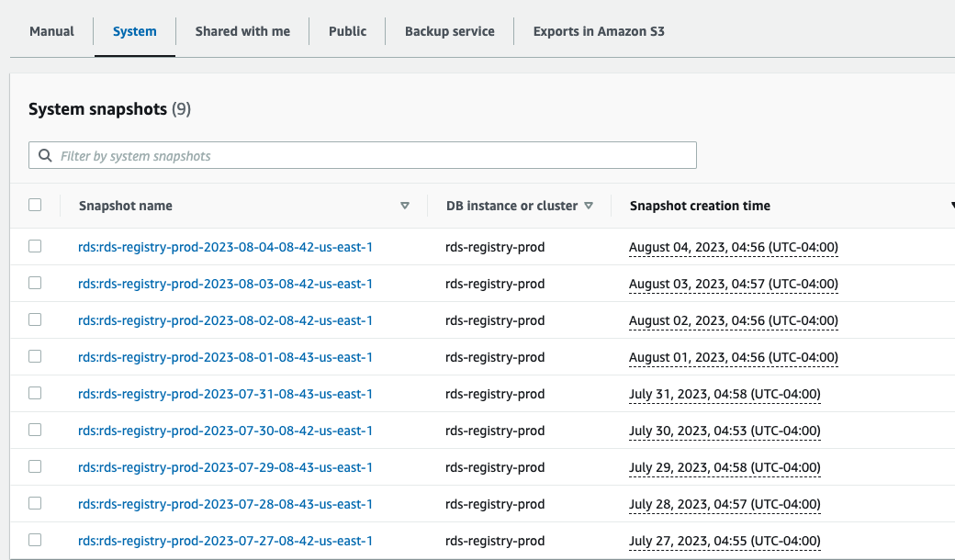Select the System tab
Viewport: 955px width, 560px height.
pos(135,31)
